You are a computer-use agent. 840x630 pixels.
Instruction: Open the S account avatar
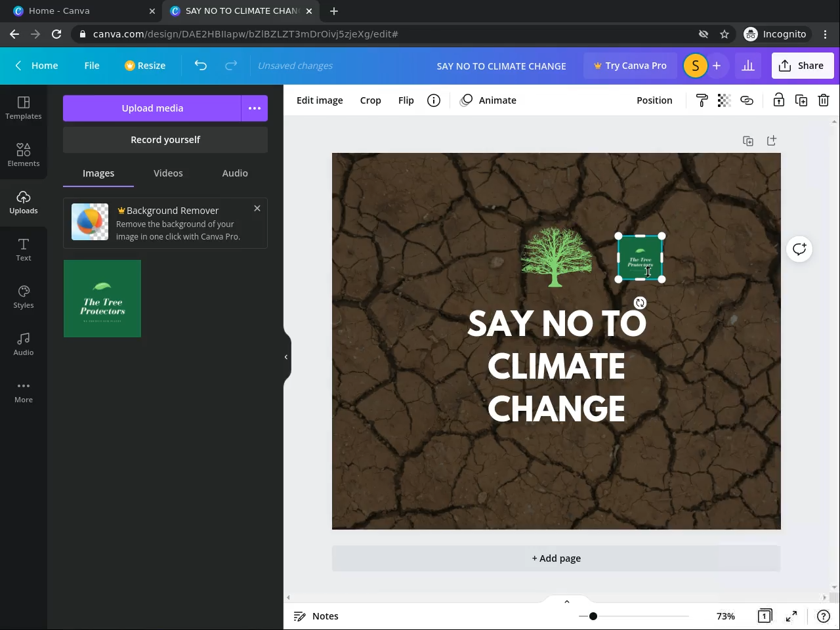click(696, 66)
